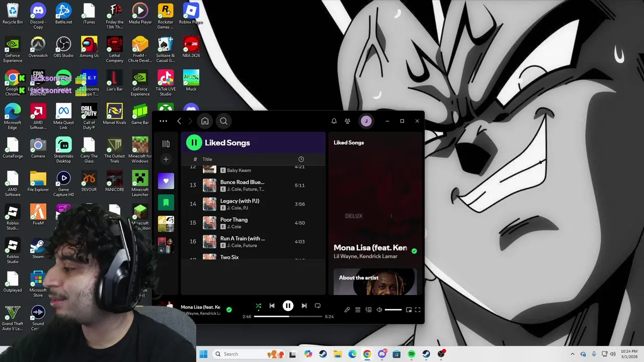Select Recycle Bin desktop icon
The width and height of the screenshot is (644, 362).
coord(13,14)
